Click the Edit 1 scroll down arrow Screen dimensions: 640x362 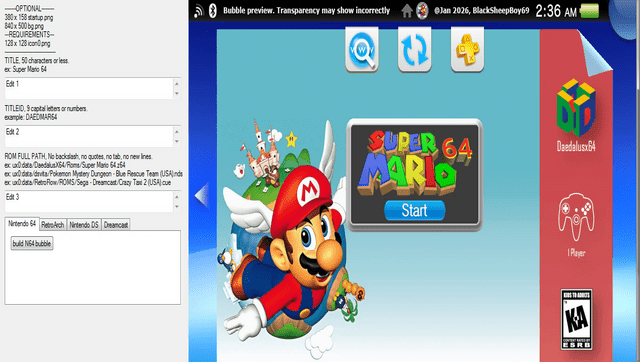[177, 93]
